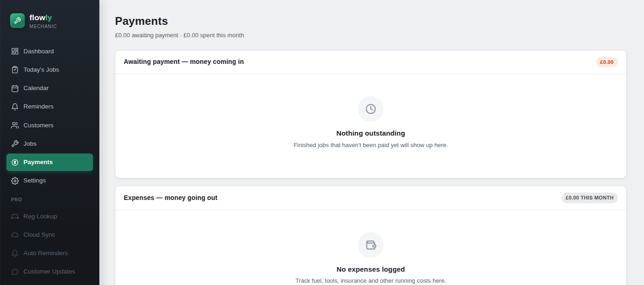The image size is (644, 285).
Task: Click the Settings gear icon
Action: [15, 181]
